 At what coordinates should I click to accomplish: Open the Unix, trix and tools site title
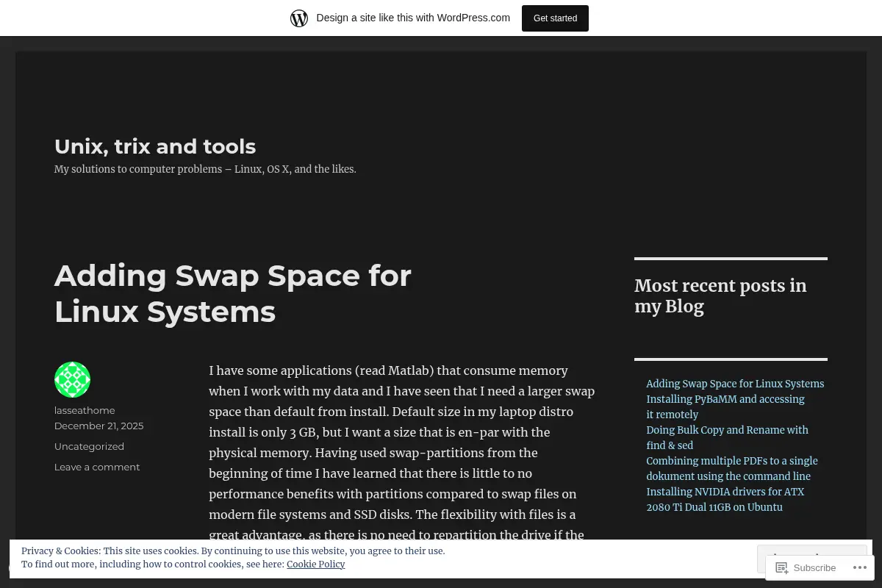tap(155, 146)
